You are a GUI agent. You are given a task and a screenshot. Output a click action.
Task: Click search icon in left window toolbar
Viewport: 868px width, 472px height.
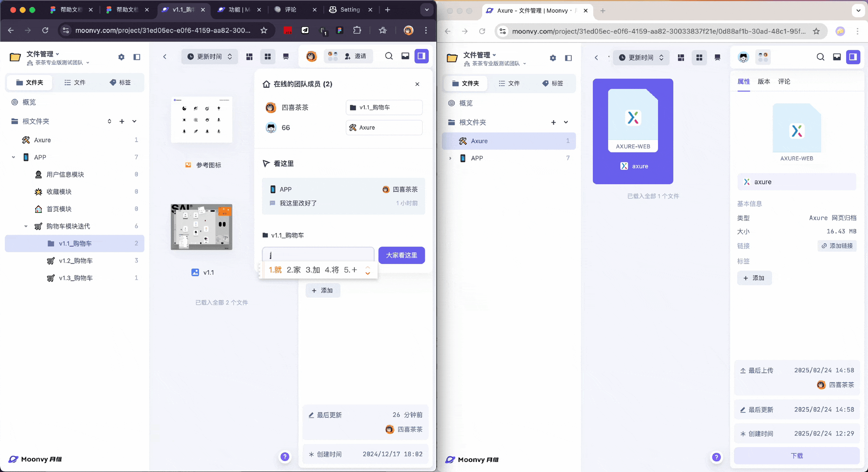388,56
